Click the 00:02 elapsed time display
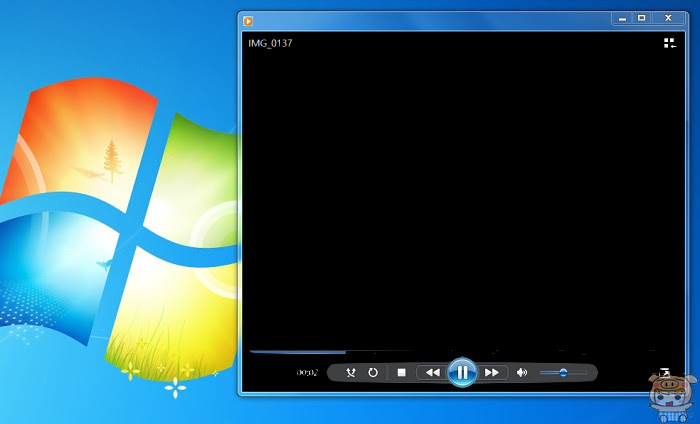This screenshot has width=700, height=424. pyautogui.click(x=307, y=372)
